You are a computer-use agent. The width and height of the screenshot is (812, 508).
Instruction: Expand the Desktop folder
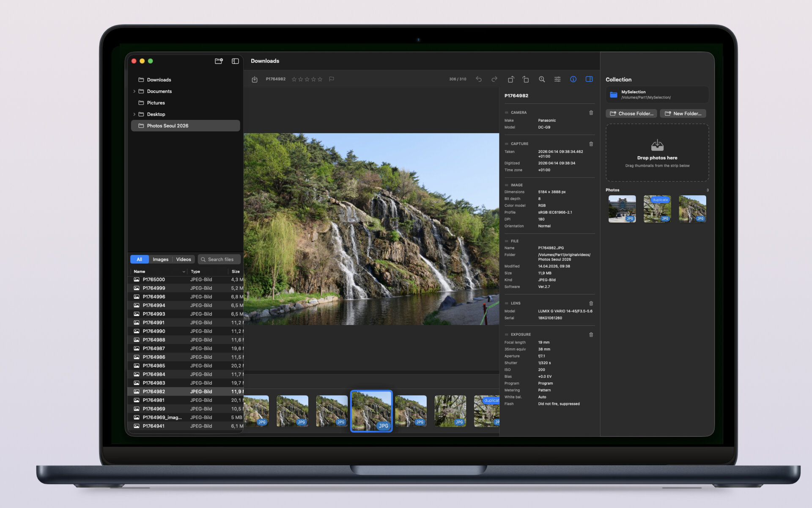[134, 114]
